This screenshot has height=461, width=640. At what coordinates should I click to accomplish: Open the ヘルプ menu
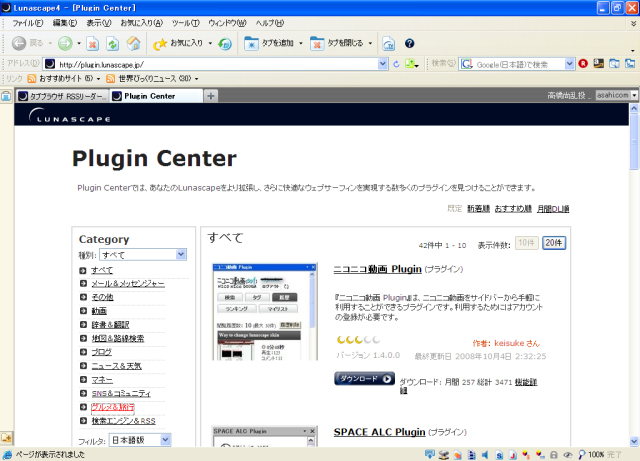pyautogui.click(x=269, y=23)
